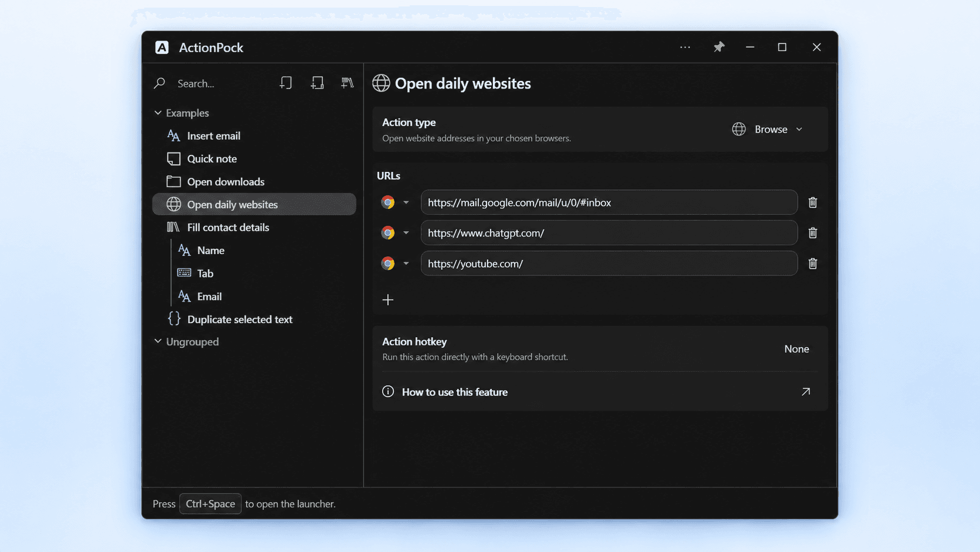Edit the www.chatgpt.com URL field

coord(609,233)
